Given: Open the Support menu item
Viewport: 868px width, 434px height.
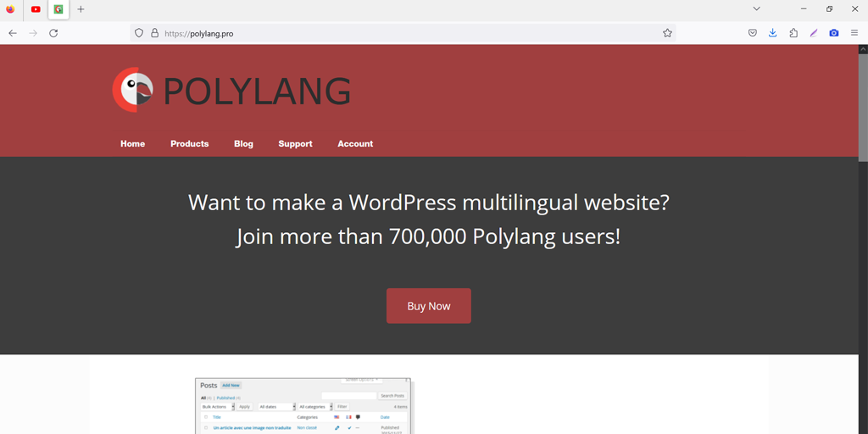Looking at the screenshot, I should (295, 144).
